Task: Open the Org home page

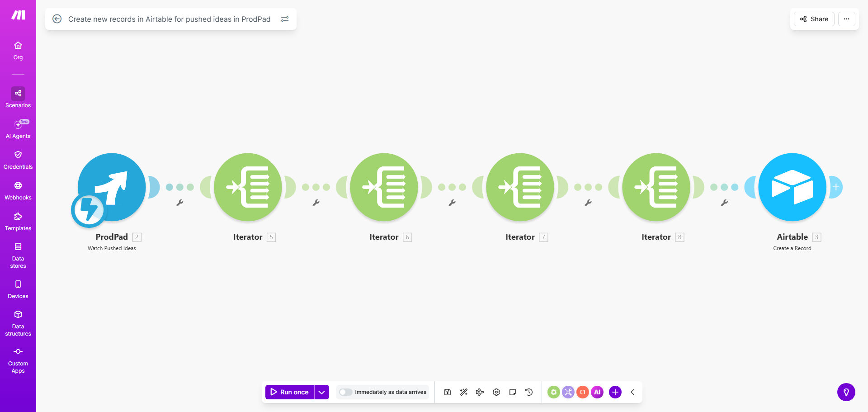Action: click(x=18, y=51)
